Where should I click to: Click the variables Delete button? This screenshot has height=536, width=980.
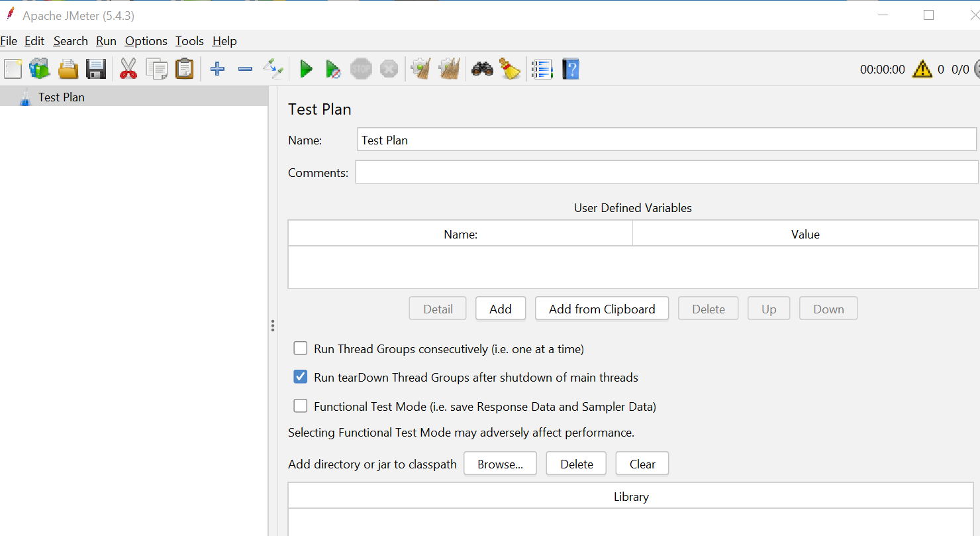709,309
